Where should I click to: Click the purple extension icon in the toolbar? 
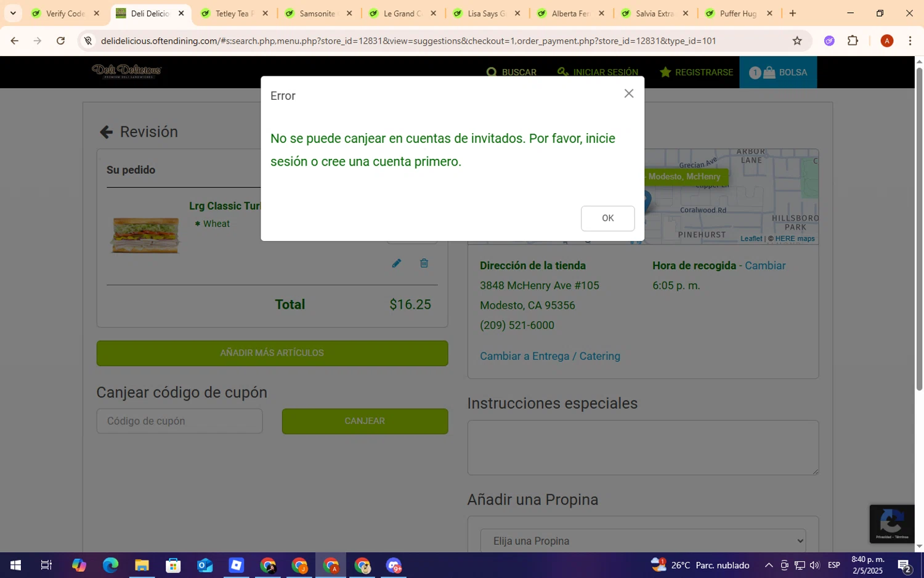pos(829,41)
